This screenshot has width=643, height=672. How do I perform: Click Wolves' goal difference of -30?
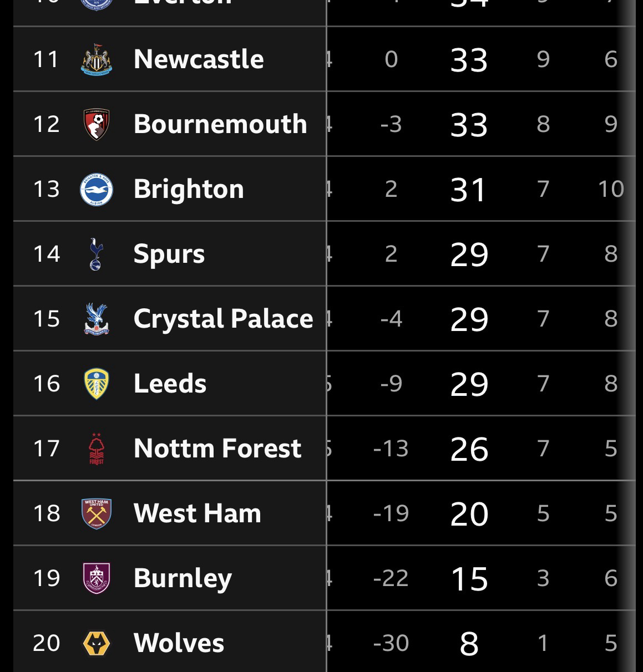tap(391, 643)
